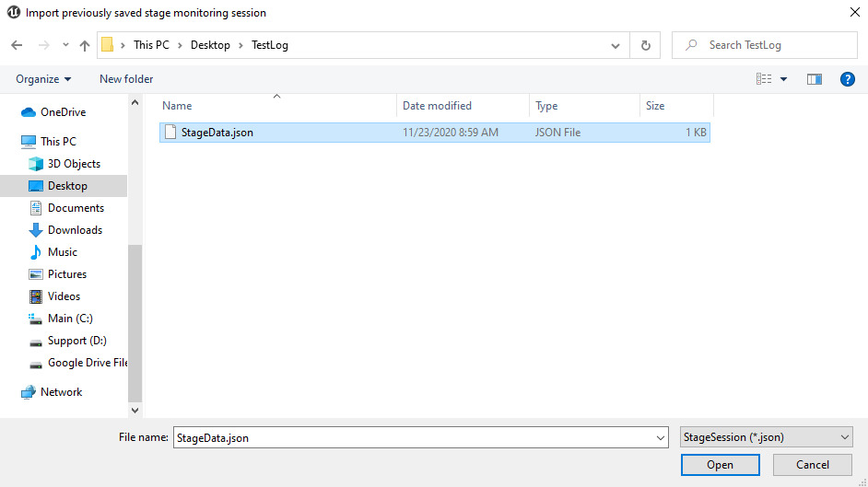The width and height of the screenshot is (868, 487).
Task: Expand the chevron after Desktop breadcrumb
Action: (240, 45)
